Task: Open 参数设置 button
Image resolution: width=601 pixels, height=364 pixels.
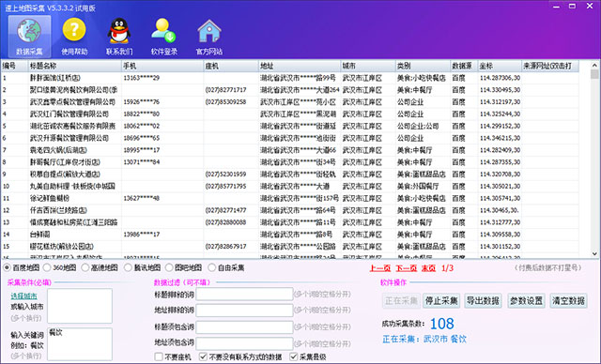Action: [x=526, y=301]
